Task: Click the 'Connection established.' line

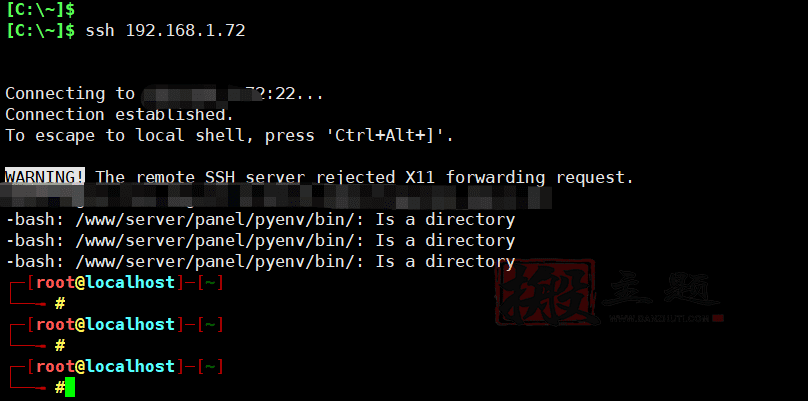Action: [120, 114]
